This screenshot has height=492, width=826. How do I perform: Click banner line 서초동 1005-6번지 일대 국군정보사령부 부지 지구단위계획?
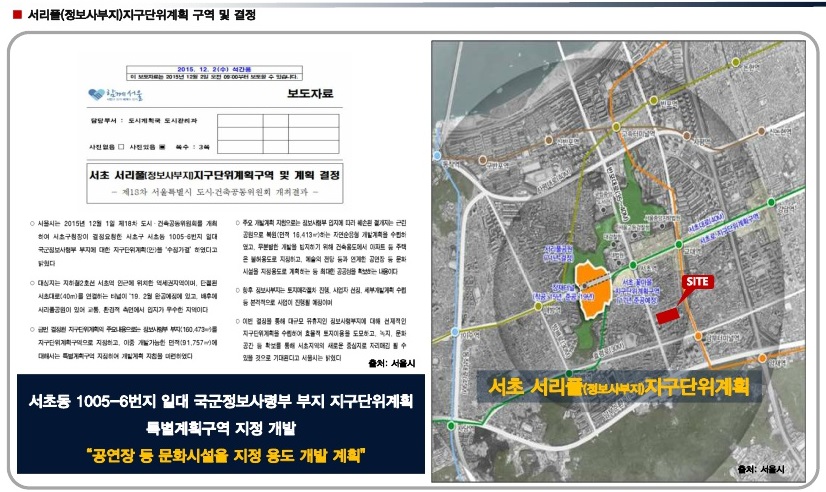[221, 401]
